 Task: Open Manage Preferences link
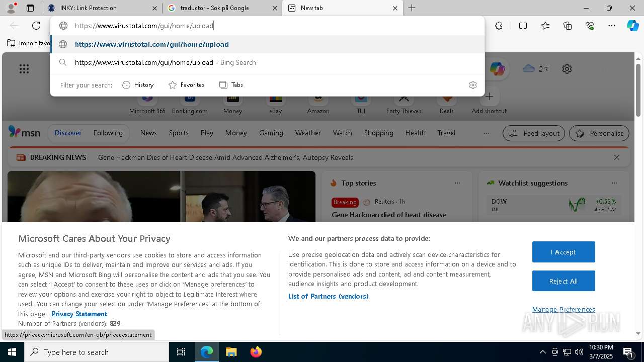click(563, 310)
